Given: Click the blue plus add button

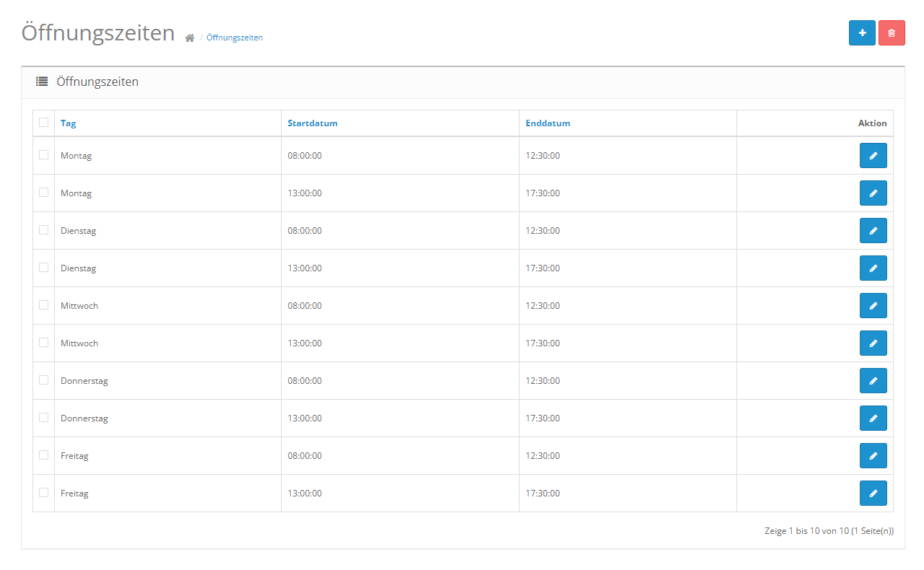Looking at the screenshot, I should [x=862, y=33].
